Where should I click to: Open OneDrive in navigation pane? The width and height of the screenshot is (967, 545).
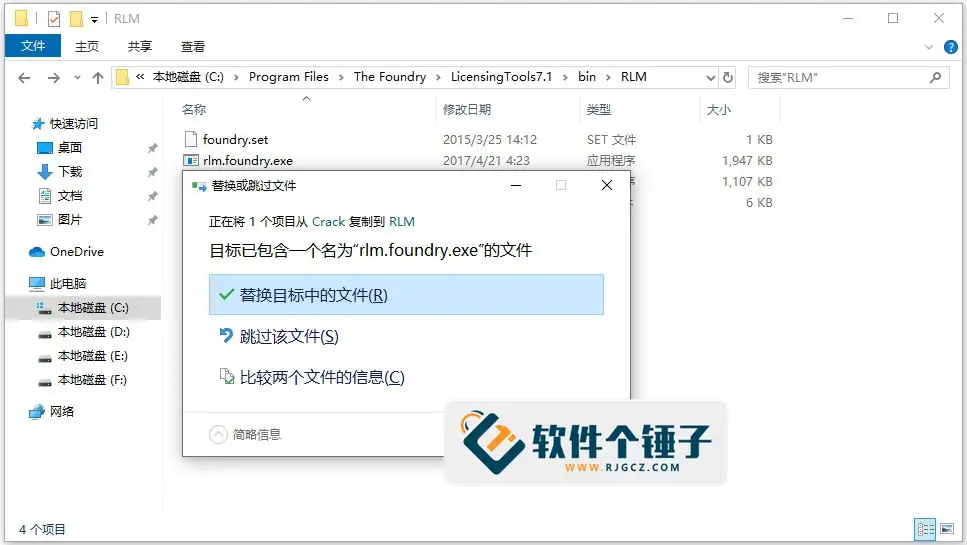(76, 252)
